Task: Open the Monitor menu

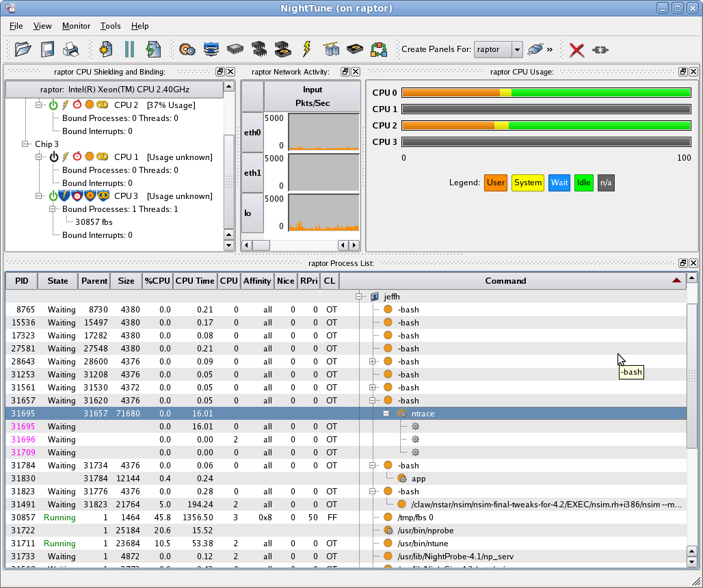Action: point(76,26)
